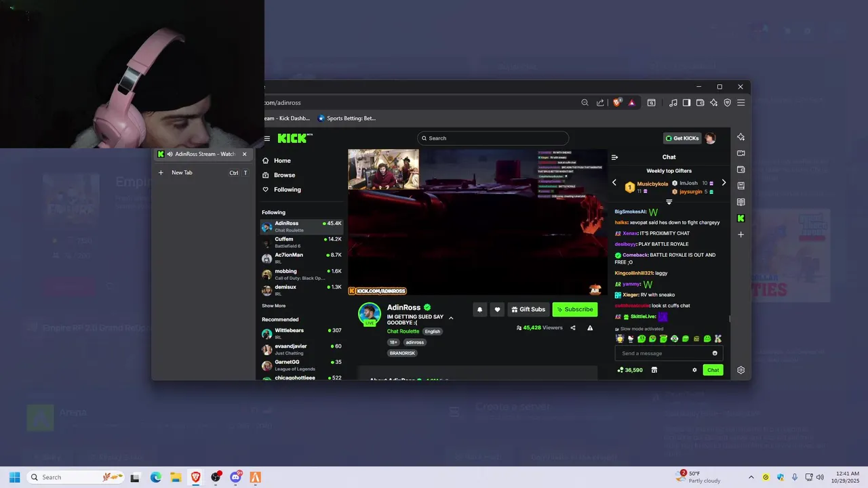Show previous weekly top gifters
This screenshot has height=488, width=868.
coord(614,183)
